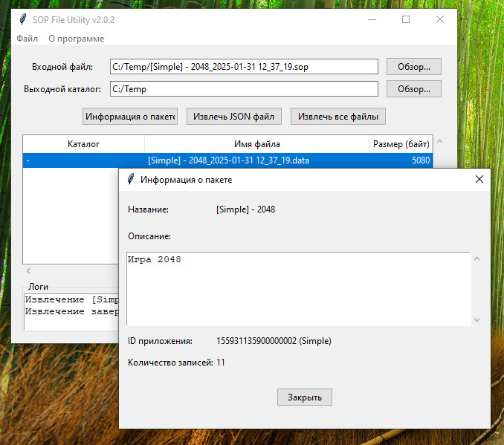This screenshot has width=504, height=445.
Task: Click the Размер (байт) column header
Action: (401, 144)
